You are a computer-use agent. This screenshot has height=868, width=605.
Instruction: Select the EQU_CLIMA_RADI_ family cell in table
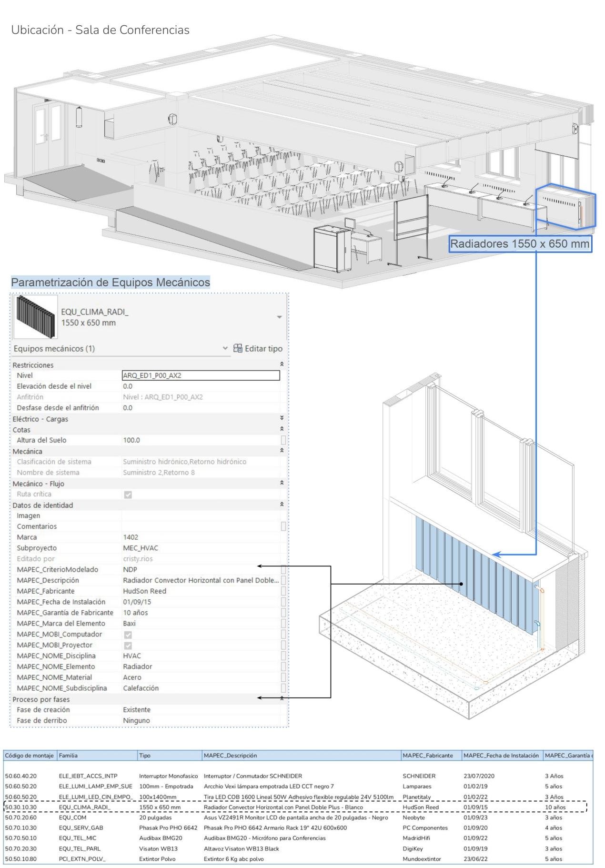pyautogui.click(x=84, y=807)
